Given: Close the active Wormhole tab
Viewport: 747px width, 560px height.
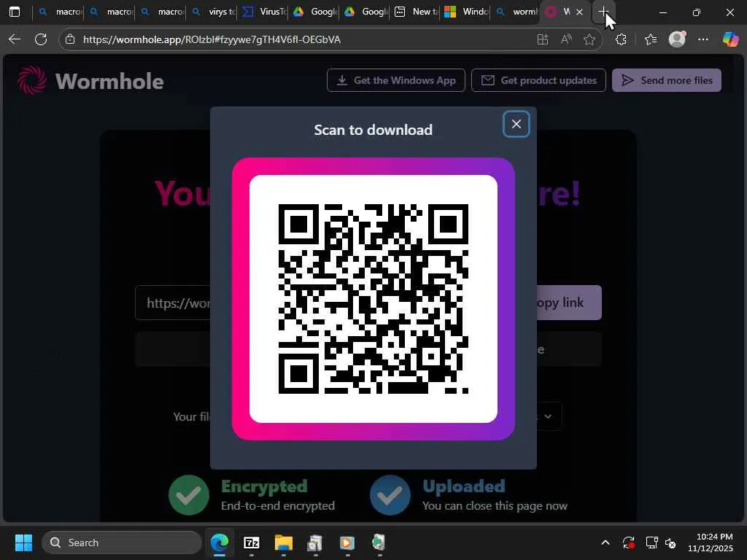Looking at the screenshot, I should (579, 12).
